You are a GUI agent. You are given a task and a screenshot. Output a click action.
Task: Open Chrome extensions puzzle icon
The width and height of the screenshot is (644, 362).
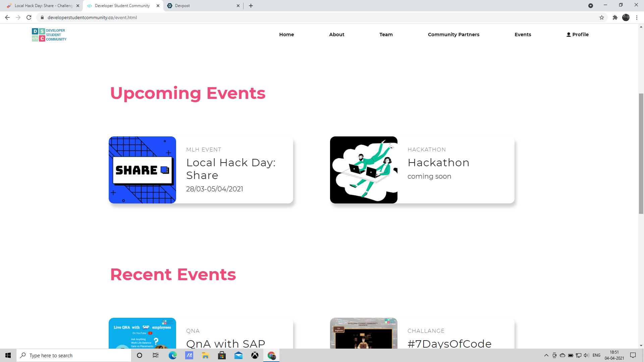tap(615, 17)
